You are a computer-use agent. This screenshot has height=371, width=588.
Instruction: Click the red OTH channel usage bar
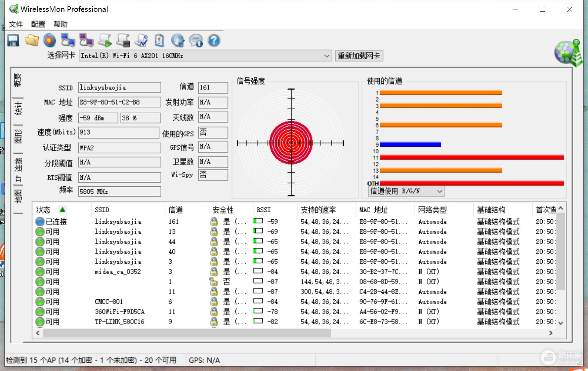pos(472,183)
